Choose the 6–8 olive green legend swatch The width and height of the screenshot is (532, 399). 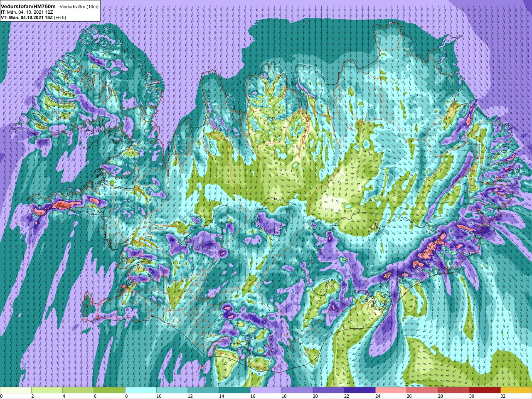(109, 390)
